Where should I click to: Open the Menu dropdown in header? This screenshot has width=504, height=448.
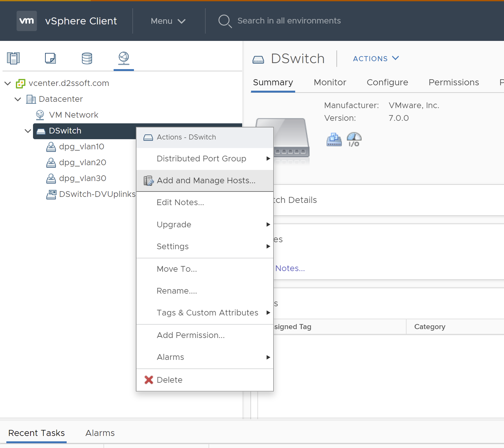click(168, 21)
